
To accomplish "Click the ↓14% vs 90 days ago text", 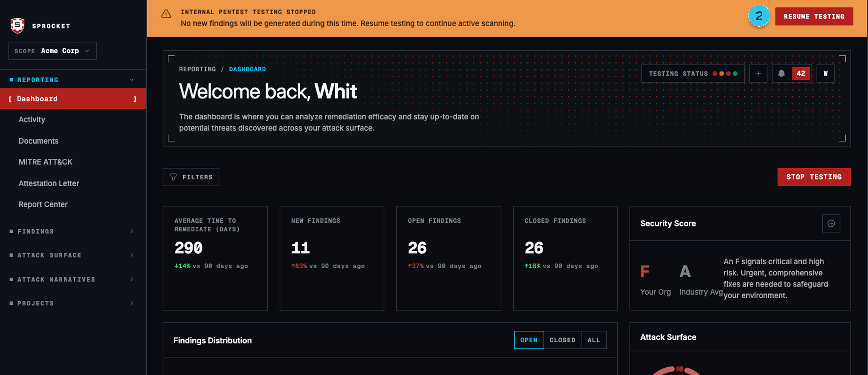I will [x=211, y=266].
